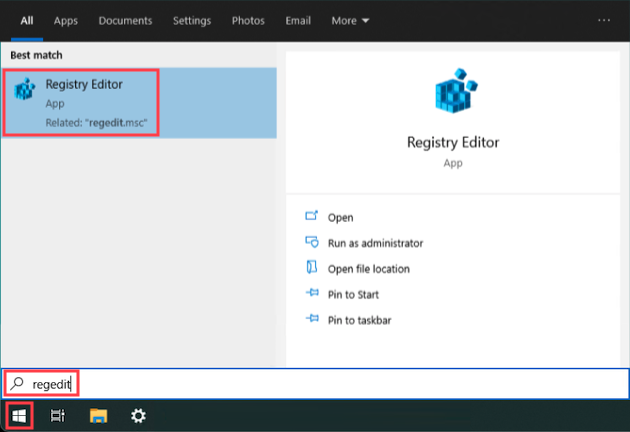Choose Open for Registry Editor

[x=340, y=217]
